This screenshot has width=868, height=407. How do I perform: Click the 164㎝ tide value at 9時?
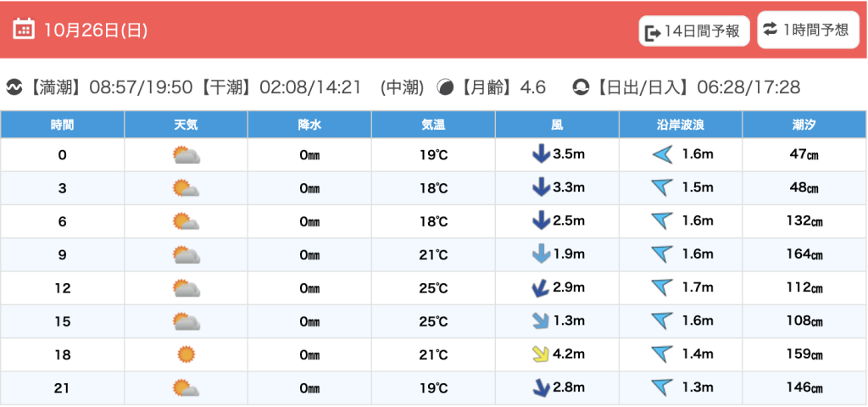click(804, 254)
